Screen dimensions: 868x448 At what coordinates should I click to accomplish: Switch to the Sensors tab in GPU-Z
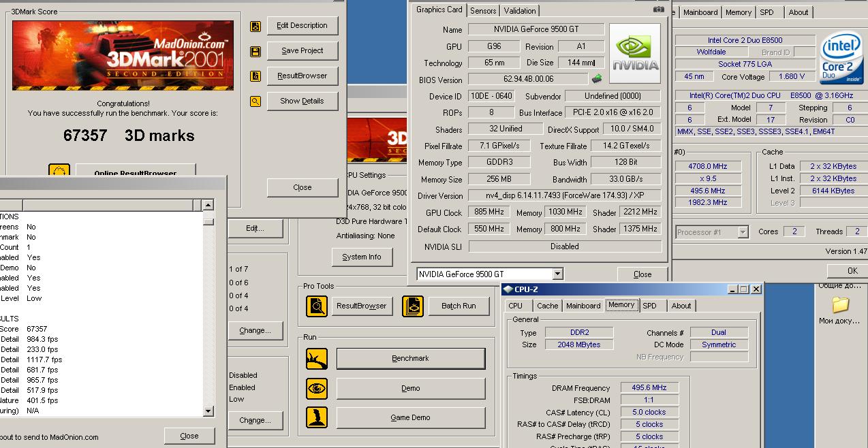(483, 11)
